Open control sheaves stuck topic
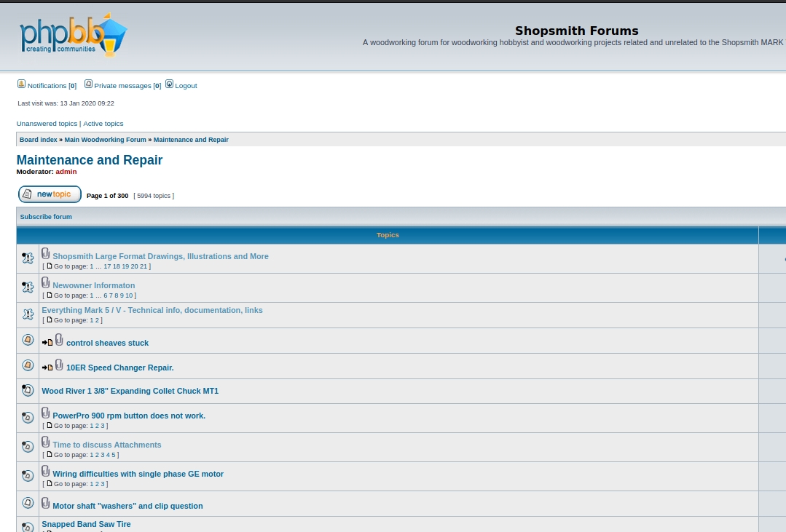Viewport: 786px width, 532px height. (x=107, y=344)
